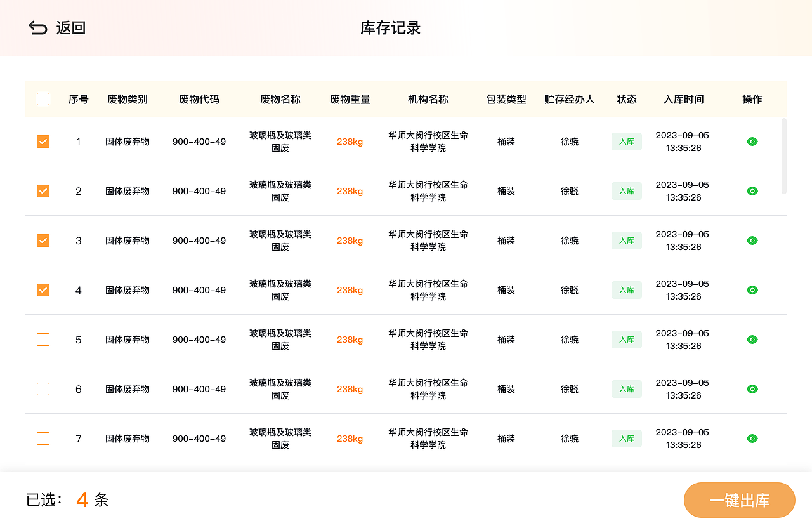Toggle the select-all checkbox in table header
812x528 pixels.
coord(43,99)
